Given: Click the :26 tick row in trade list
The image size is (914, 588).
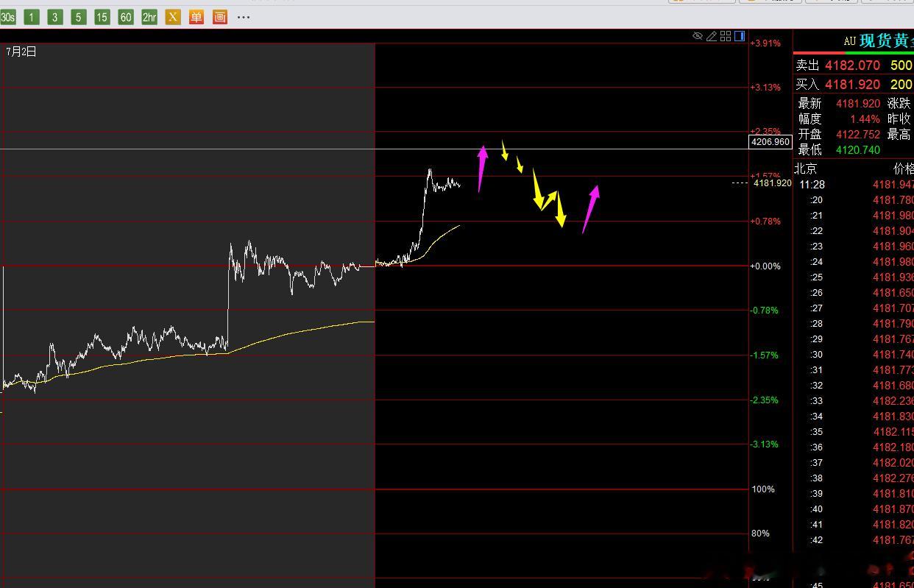Looking at the screenshot, I should click(x=854, y=293).
